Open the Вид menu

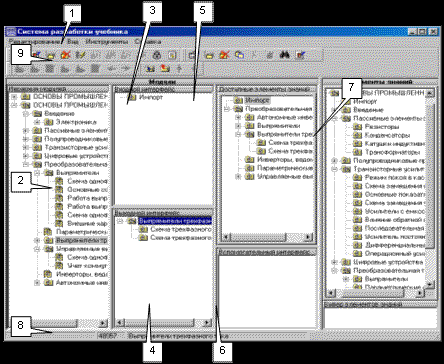(73, 42)
